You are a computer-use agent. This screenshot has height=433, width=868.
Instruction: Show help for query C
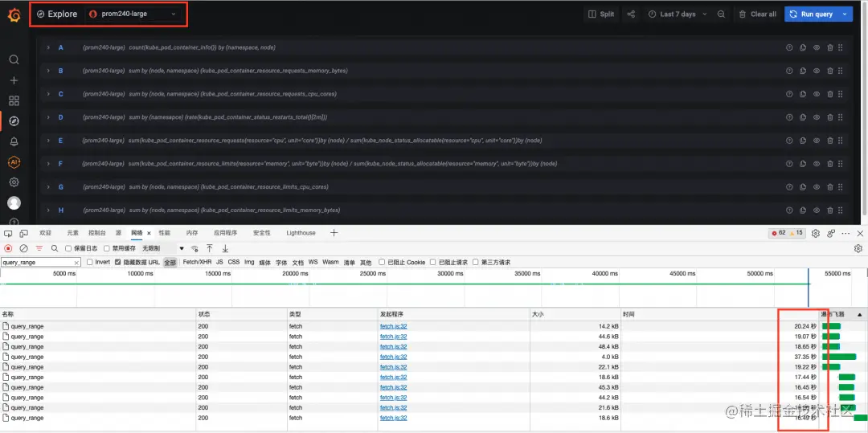(x=789, y=94)
